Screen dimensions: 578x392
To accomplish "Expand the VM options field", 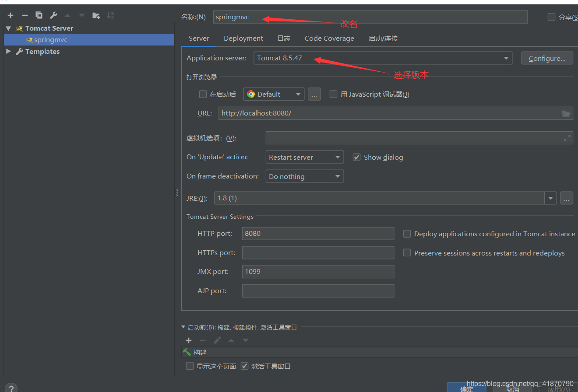I will (x=567, y=138).
